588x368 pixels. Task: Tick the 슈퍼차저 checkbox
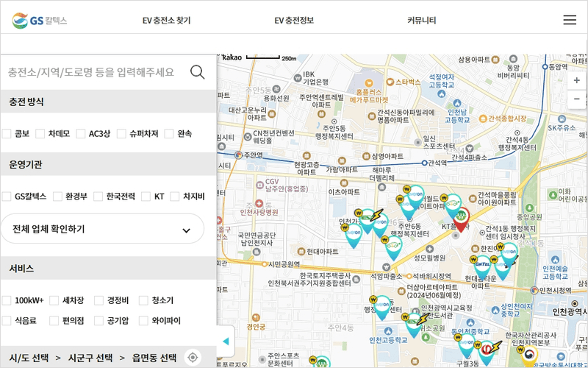point(121,133)
